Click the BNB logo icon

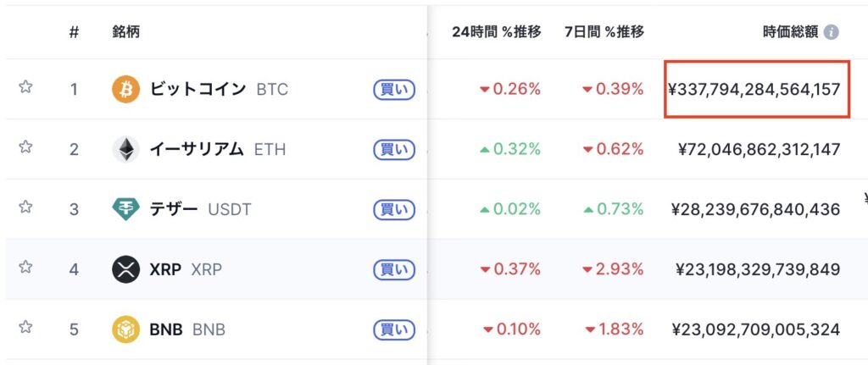coord(125,329)
